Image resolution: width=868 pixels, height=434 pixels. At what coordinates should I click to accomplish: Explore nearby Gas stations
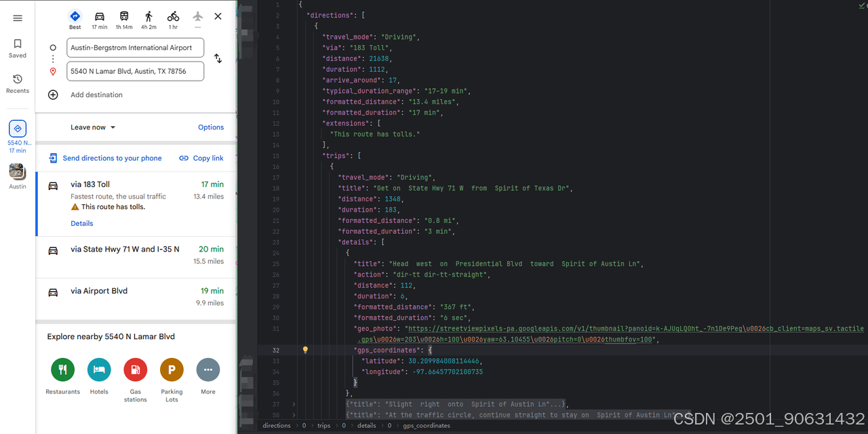pos(136,380)
